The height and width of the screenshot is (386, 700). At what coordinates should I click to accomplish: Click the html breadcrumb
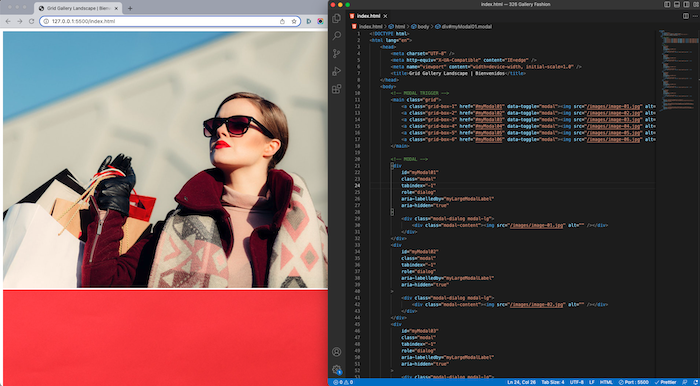(x=396, y=27)
